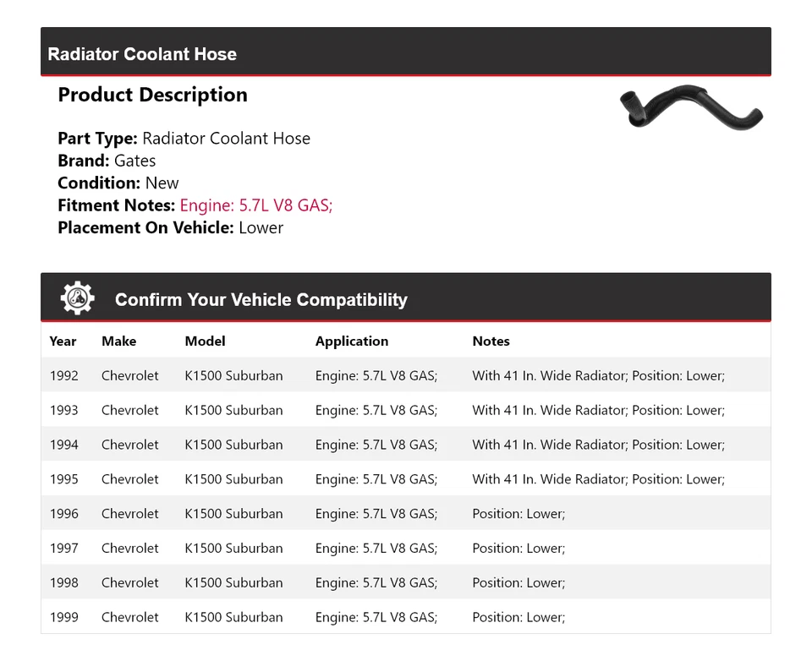
Task: Click the 41 In. Wide Radiator note for 1993
Action: (598, 411)
